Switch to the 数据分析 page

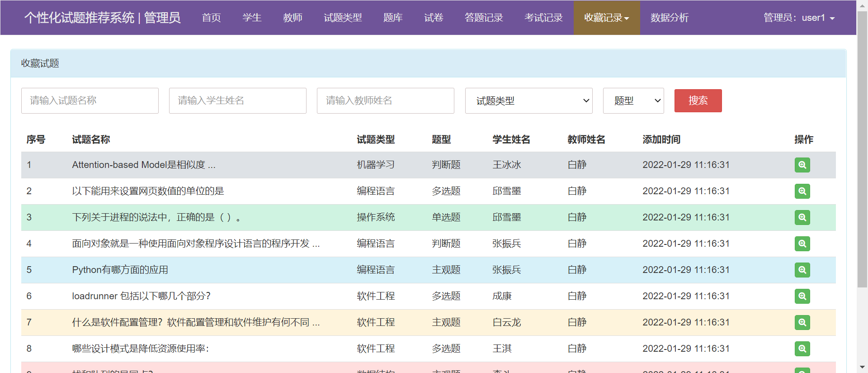point(670,18)
